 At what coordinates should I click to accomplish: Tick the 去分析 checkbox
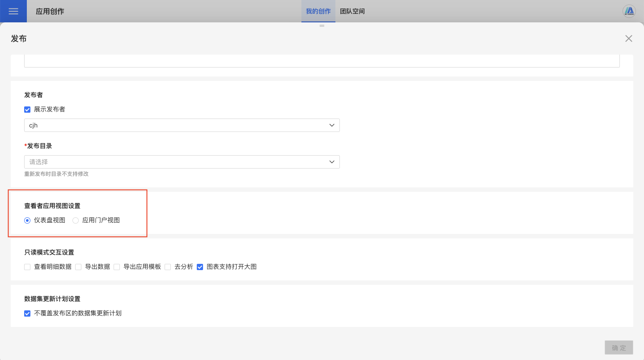tap(168, 267)
